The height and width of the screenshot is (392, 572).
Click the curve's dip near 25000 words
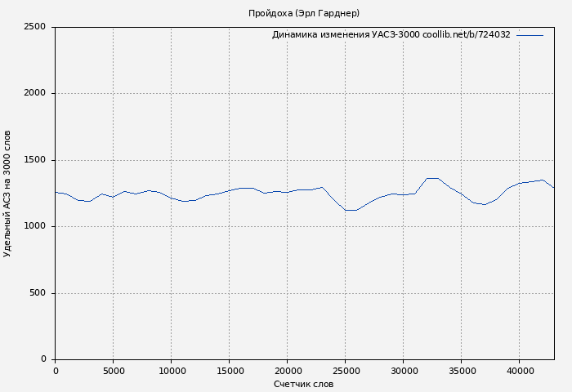(350, 210)
